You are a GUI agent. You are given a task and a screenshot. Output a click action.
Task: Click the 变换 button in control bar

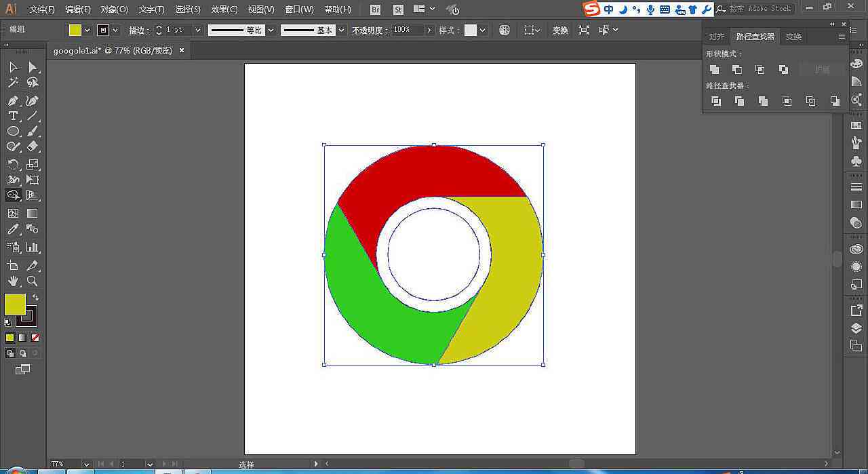(x=560, y=31)
